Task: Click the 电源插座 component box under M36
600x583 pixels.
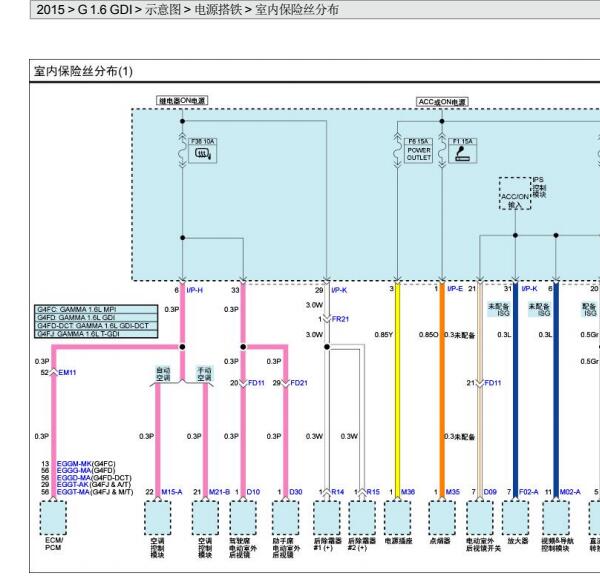Action: coord(398,518)
